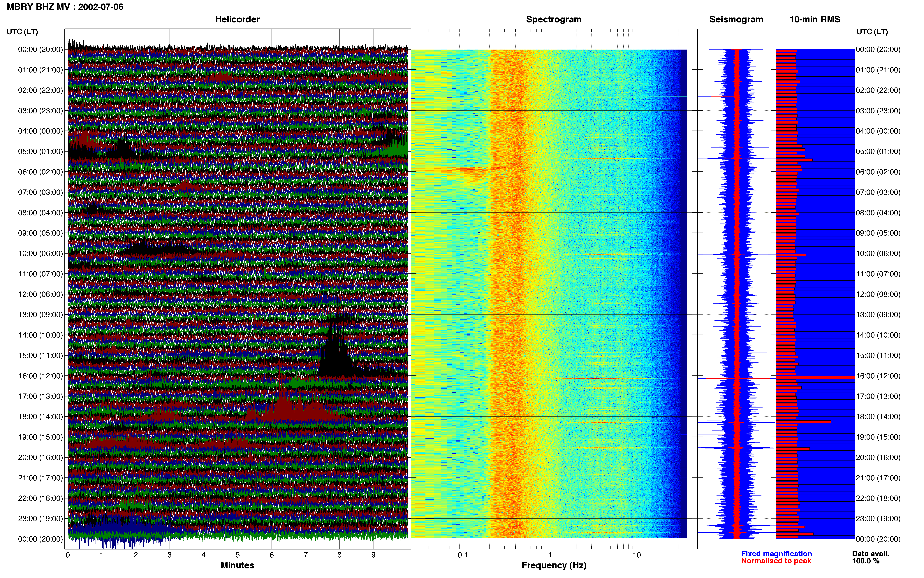Click the left '18:00 (14:00)' time label
Image resolution: width=924 pixels, height=578 pixels.
[41, 417]
